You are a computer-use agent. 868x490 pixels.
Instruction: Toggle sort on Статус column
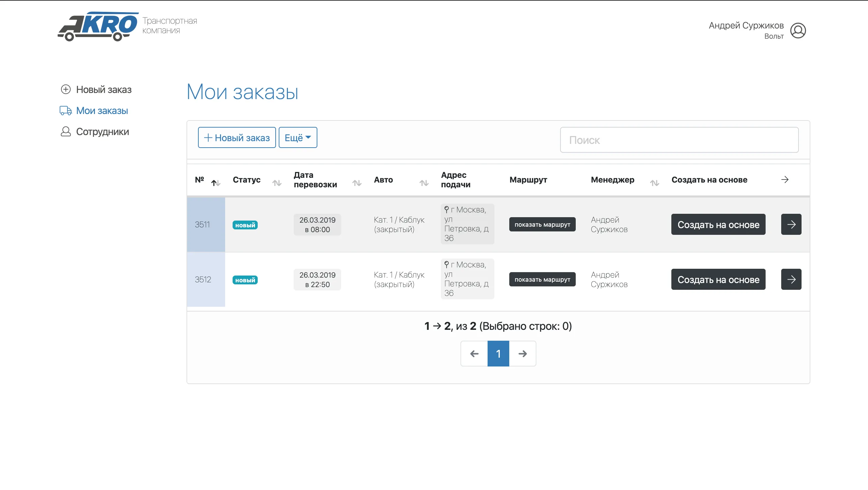277,183
